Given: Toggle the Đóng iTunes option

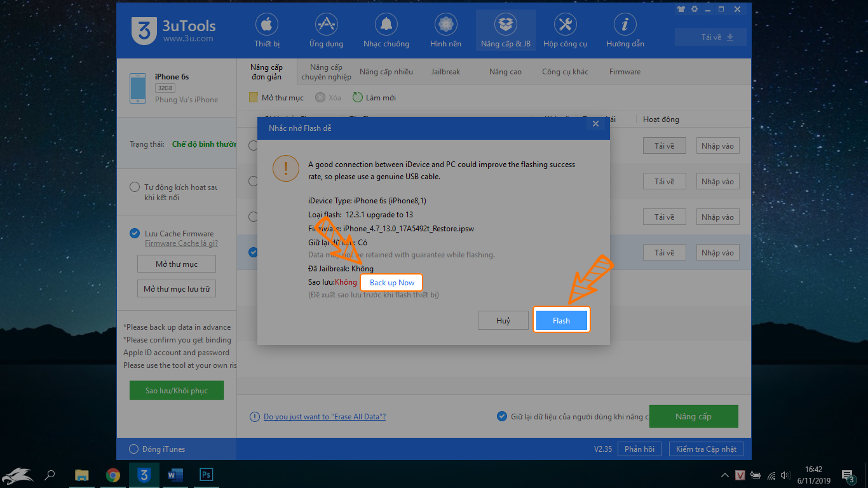Looking at the screenshot, I should (133, 449).
